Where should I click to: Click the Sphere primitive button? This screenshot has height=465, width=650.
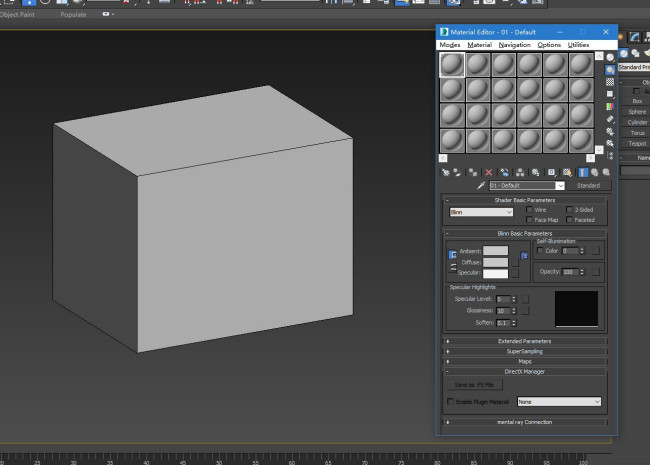coord(637,112)
